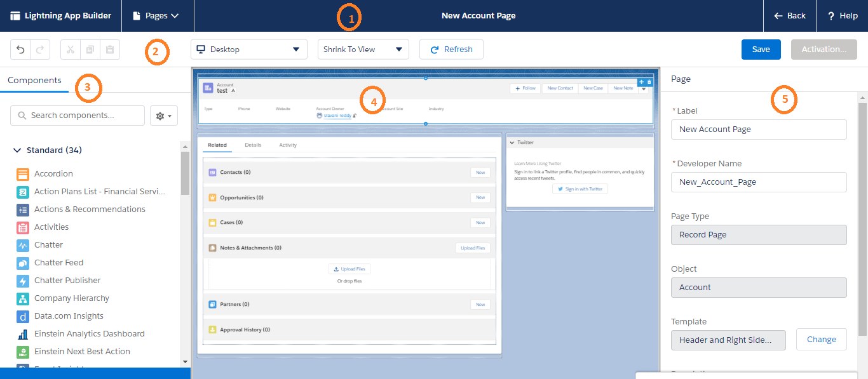868x379 pixels.
Task: Select the Chatter Publisher component icon
Action: pyautogui.click(x=23, y=281)
